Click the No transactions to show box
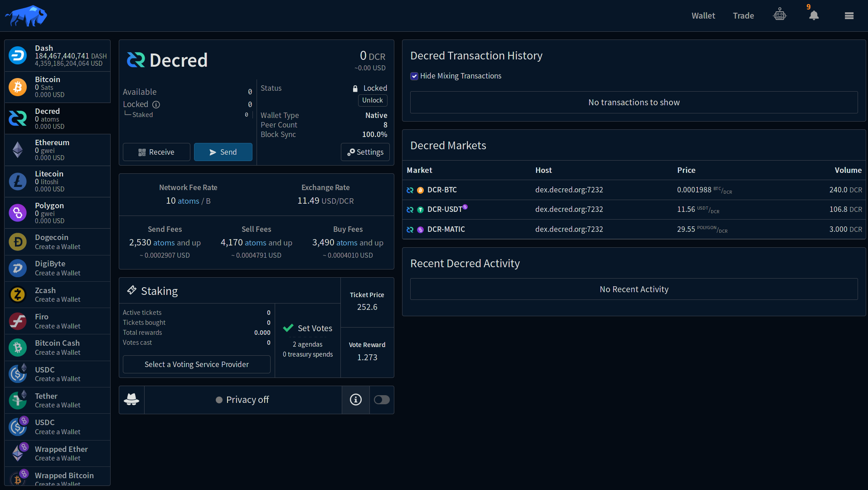This screenshot has height=490, width=868. [634, 103]
